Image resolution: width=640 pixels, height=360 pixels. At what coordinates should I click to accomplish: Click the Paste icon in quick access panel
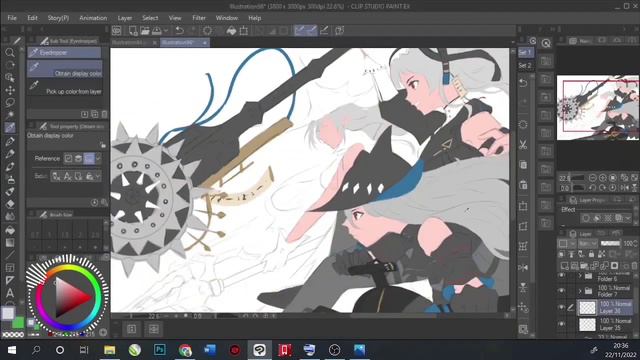(523, 185)
